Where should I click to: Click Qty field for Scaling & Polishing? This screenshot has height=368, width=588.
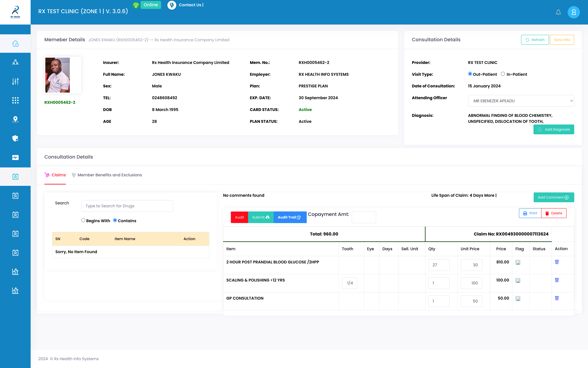[439, 283]
